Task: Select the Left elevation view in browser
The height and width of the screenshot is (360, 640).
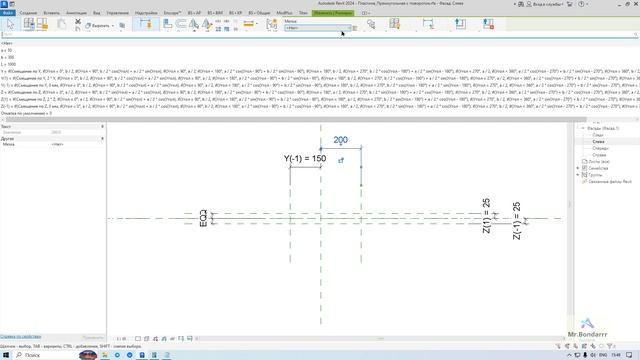Action: (x=598, y=142)
